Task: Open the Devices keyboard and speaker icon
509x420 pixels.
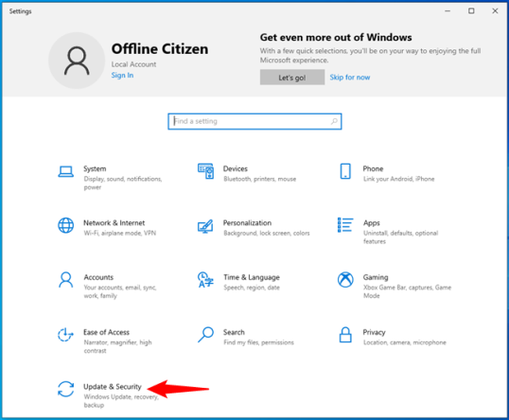Action: click(206, 171)
